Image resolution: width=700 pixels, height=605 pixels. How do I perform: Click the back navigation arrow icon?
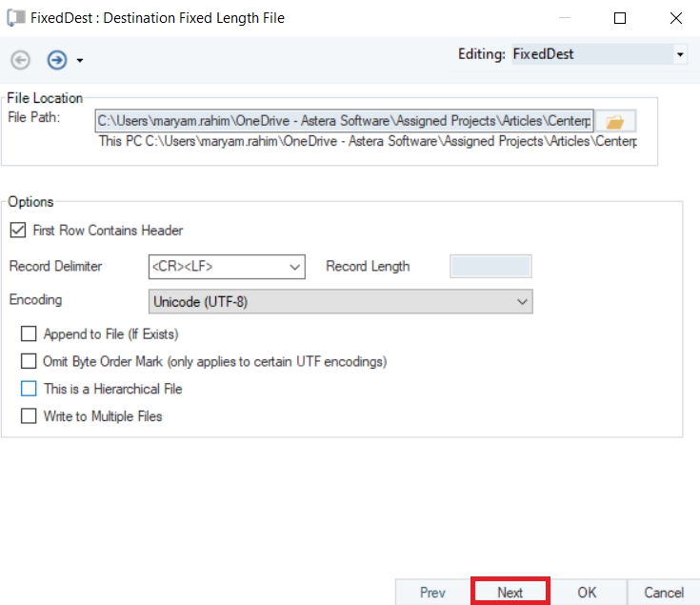[x=20, y=60]
